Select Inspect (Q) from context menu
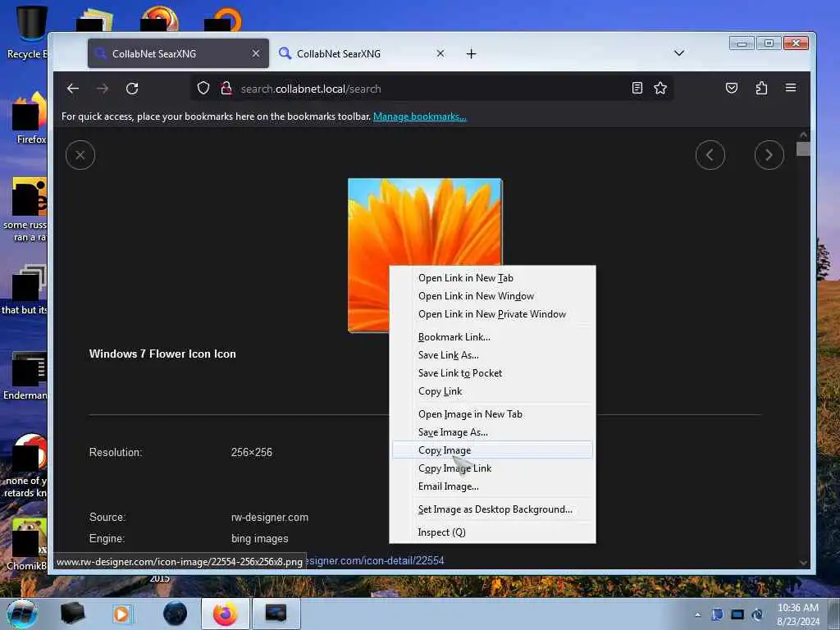Viewport: 840px width, 630px height. [492, 532]
